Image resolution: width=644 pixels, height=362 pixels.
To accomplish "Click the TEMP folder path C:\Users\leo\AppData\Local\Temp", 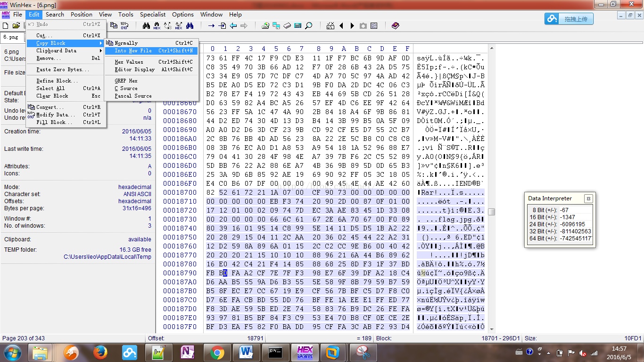I will point(107,257).
